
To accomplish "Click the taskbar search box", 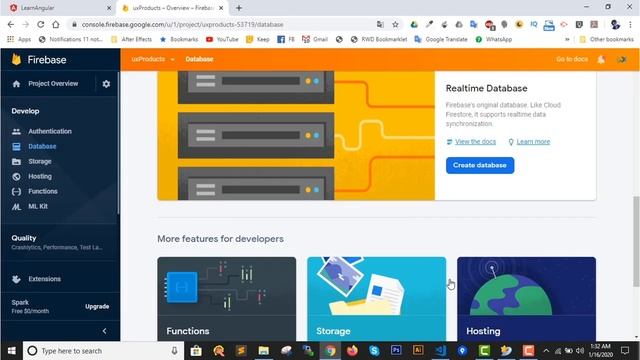I will [x=102, y=351].
